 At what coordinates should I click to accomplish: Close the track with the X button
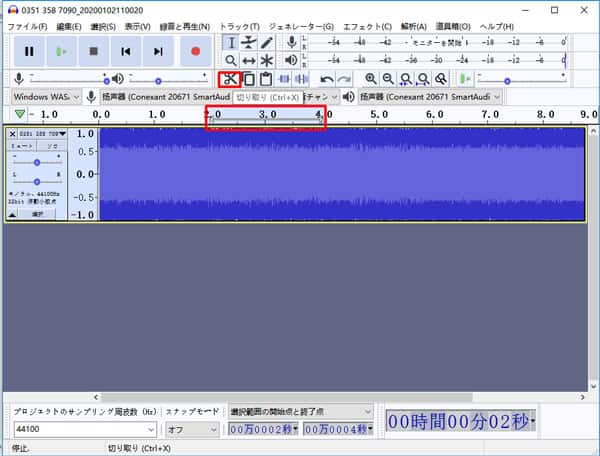click(x=12, y=134)
